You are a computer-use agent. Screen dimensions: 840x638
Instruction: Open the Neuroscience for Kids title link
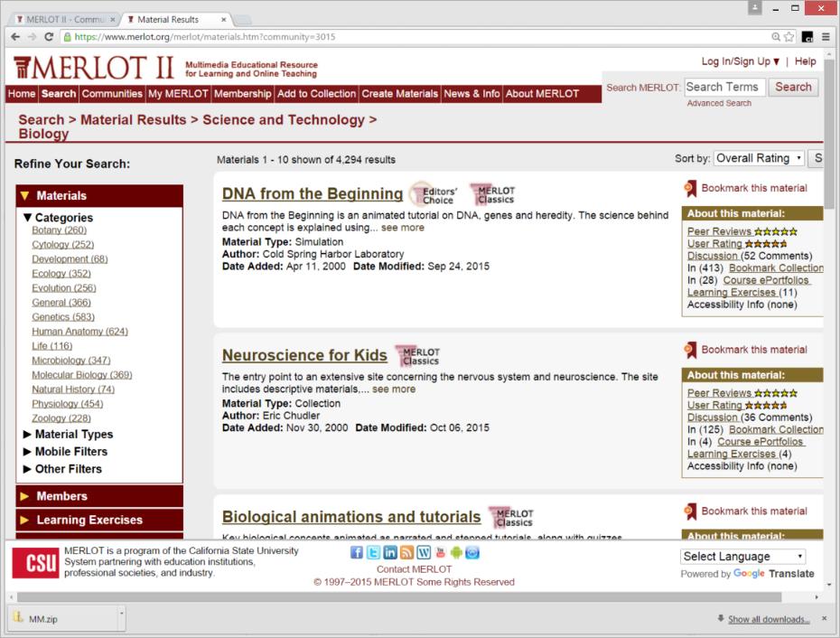click(x=304, y=355)
